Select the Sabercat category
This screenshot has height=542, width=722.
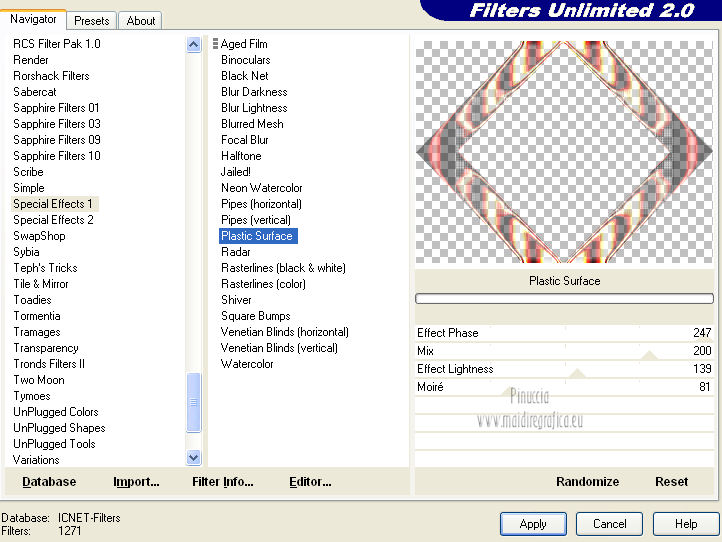click(35, 92)
